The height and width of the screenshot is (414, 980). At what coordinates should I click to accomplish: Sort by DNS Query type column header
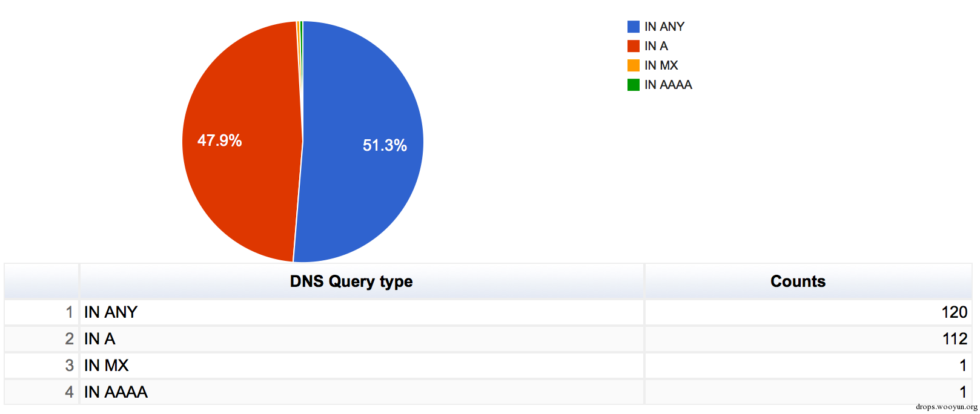click(x=351, y=281)
